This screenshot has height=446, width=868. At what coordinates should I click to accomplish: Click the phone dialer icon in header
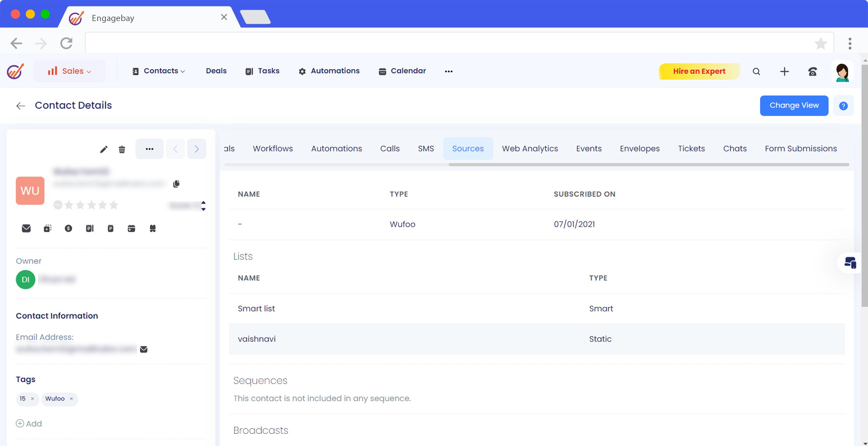click(812, 72)
